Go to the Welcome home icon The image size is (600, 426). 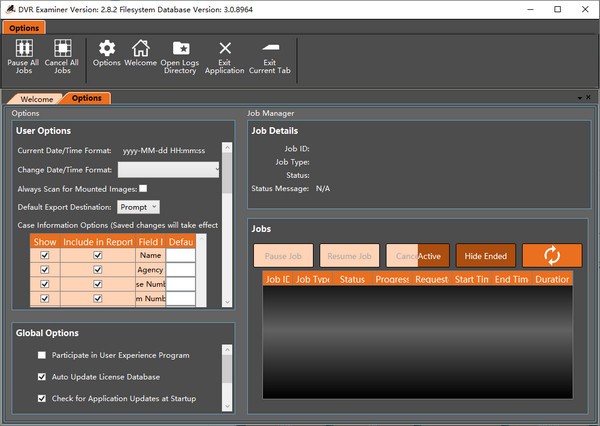(x=140, y=48)
